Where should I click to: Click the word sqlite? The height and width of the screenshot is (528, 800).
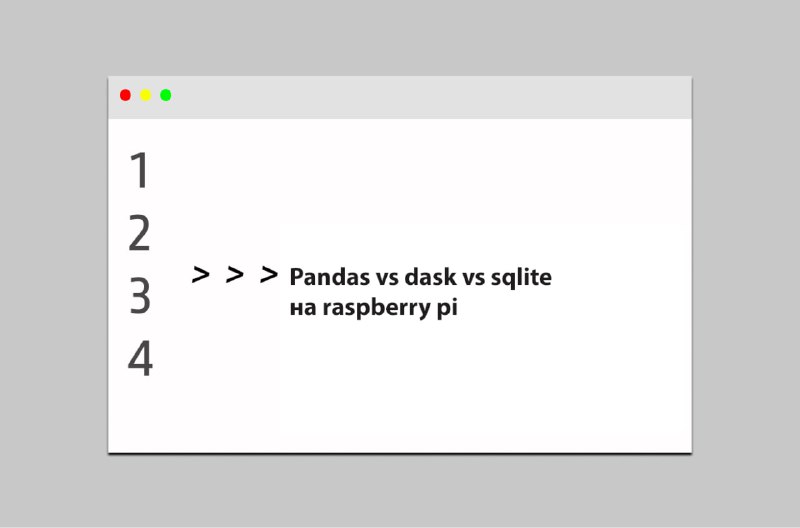(x=521, y=278)
